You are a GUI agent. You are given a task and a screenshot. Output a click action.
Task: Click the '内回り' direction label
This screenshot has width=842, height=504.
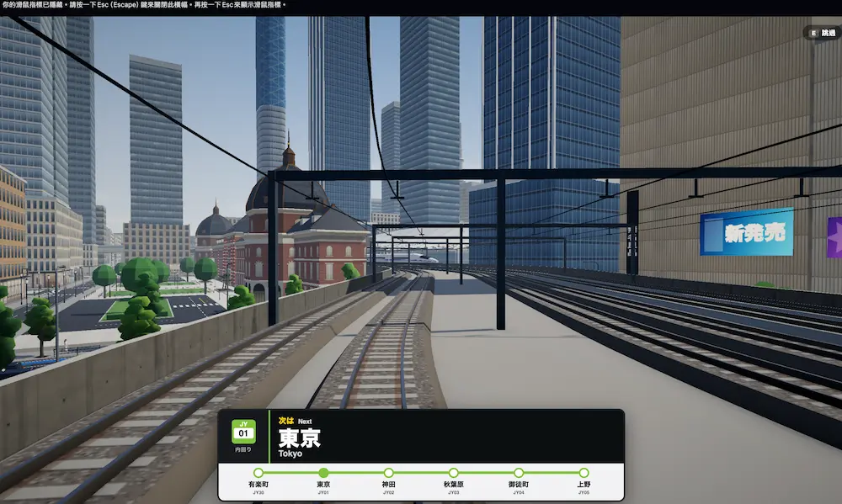(243, 449)
